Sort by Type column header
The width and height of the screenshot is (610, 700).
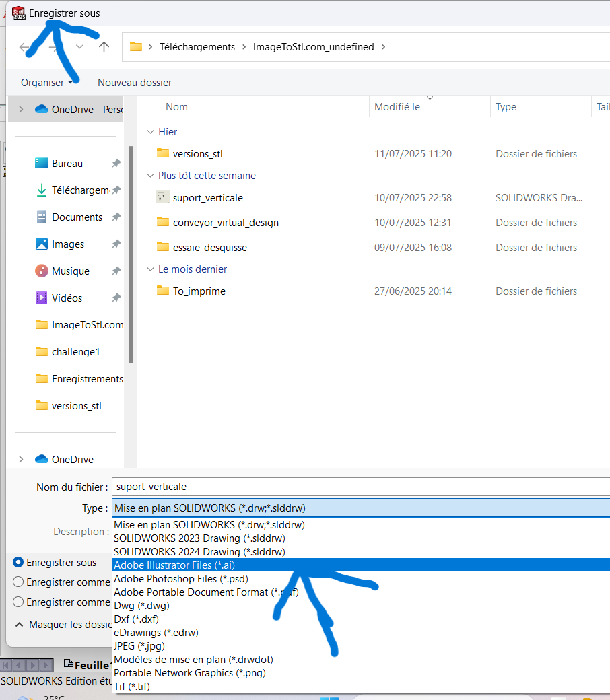[506, 107]
